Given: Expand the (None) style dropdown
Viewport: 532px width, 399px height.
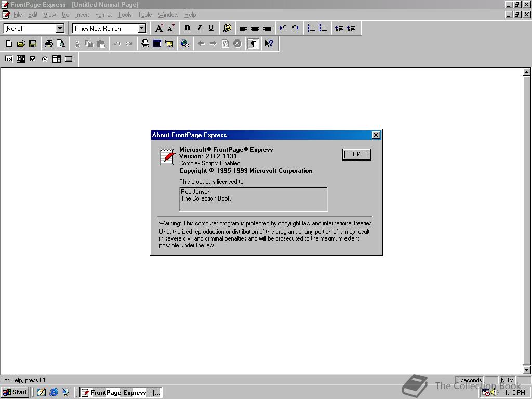Looking at the screenshot, I should [60, 28].
